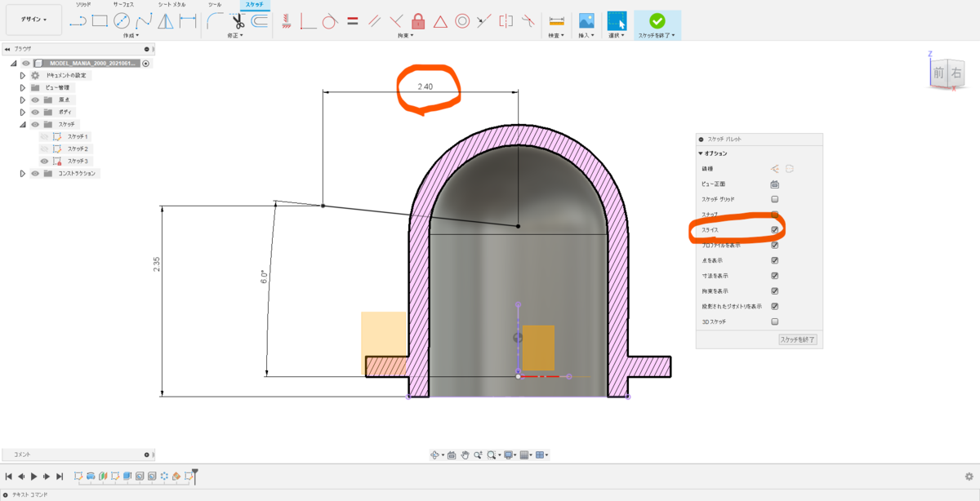
Task: Play the timeline
Action: coord(34,476)
